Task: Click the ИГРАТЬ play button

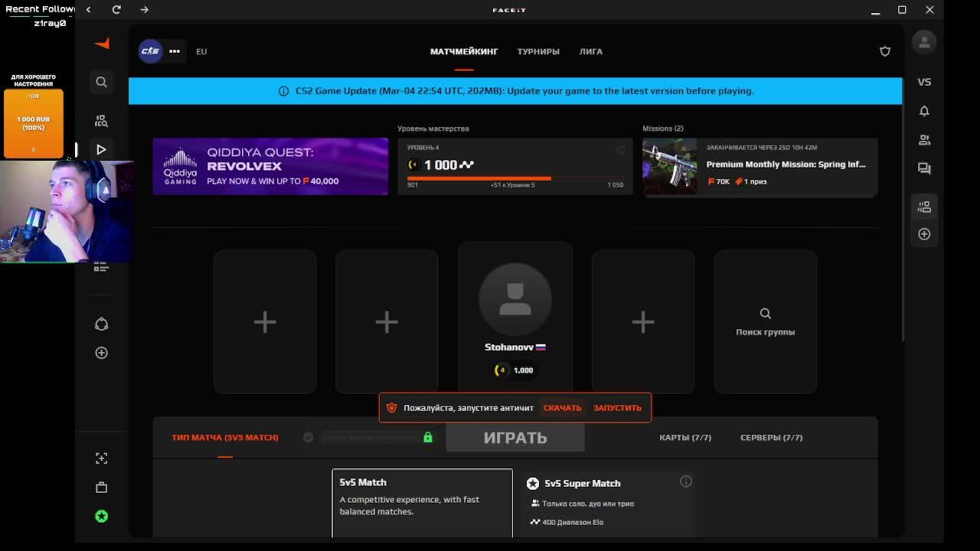Action: tap(515, 438)
